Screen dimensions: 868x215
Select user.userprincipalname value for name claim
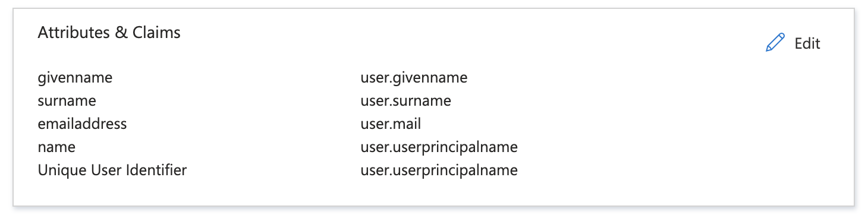[439, 147]
